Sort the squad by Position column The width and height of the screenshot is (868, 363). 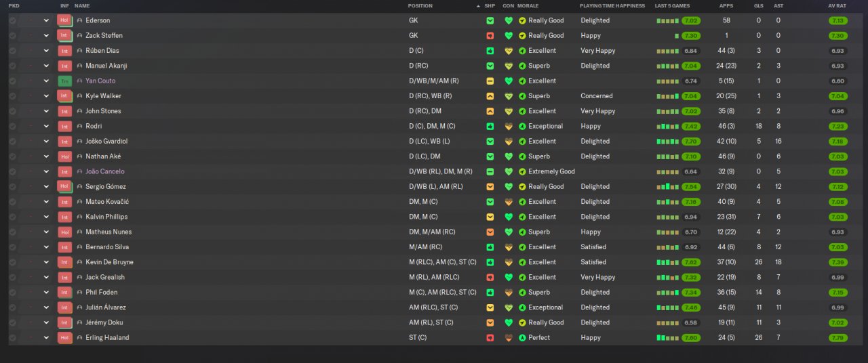pyautogui.click(x=420, y=5)
